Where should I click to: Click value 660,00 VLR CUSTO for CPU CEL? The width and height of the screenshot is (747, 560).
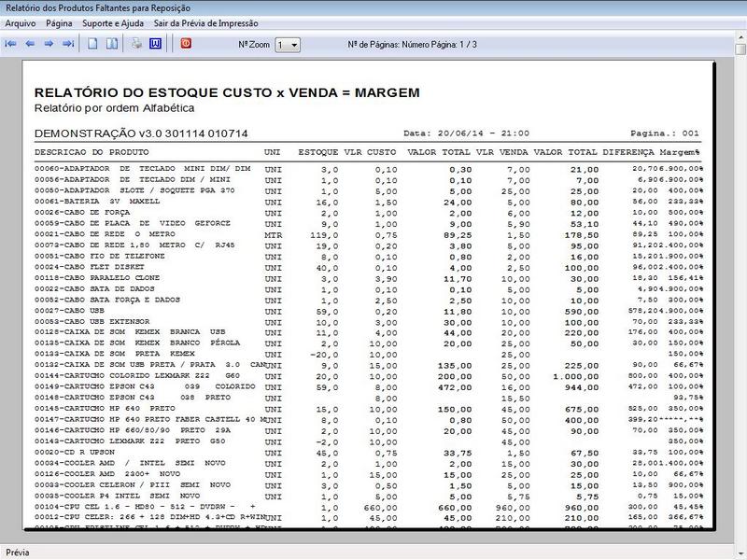380,508
